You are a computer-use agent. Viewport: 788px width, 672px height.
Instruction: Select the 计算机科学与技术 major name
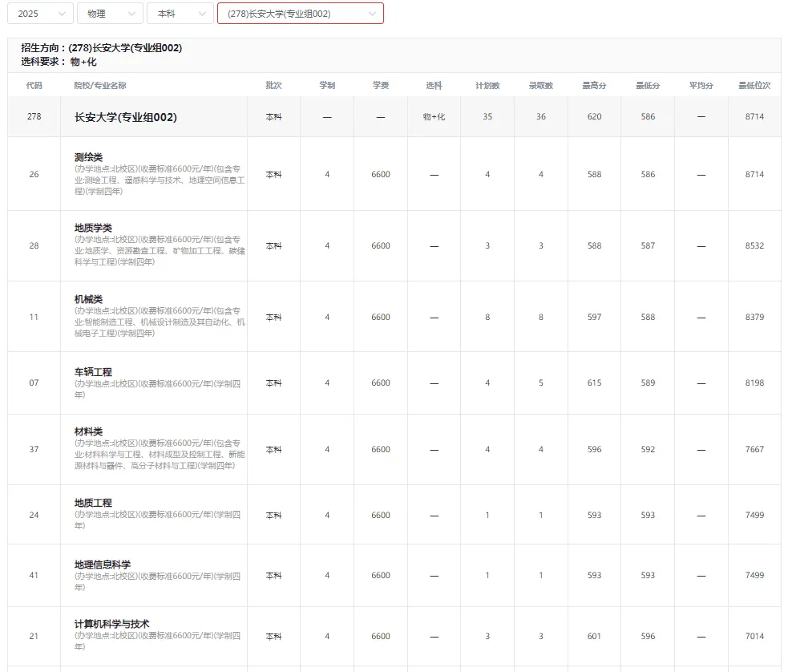coord(112,624)
